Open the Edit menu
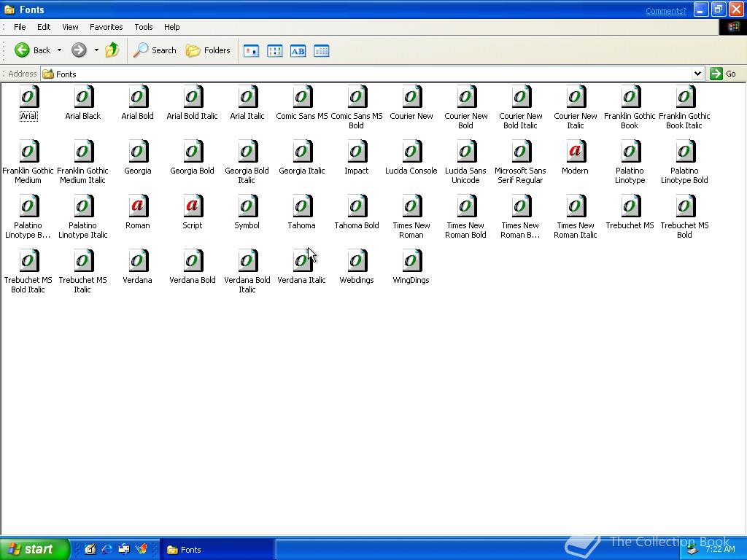Viewport: 747px width, 560px height. [44, 27]
